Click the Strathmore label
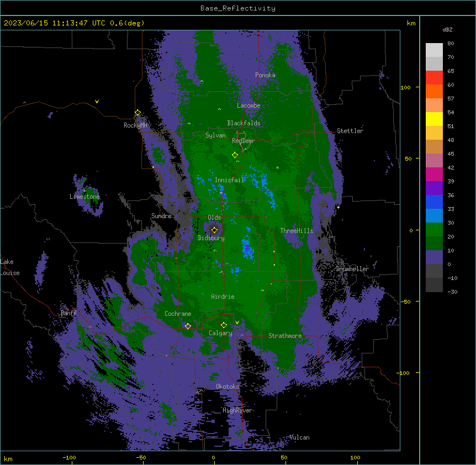 [285, 336]
